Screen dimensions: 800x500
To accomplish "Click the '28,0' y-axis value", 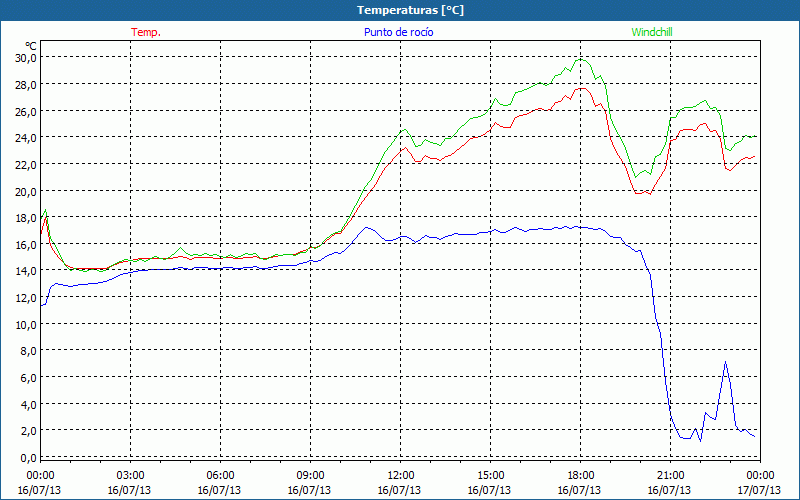I will [26, 85].
